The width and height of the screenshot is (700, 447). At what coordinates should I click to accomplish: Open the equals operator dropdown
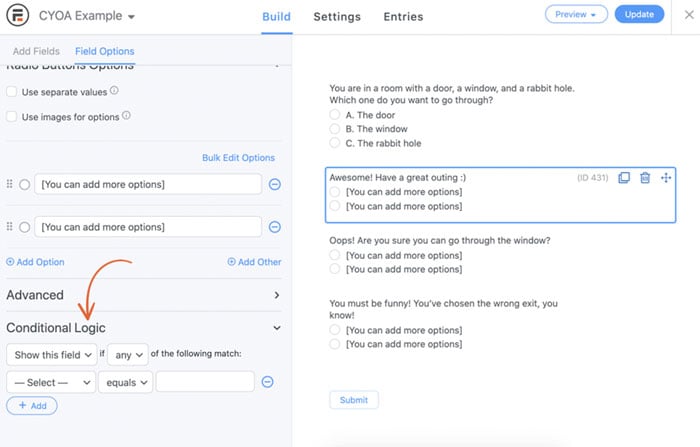[126, 381]
